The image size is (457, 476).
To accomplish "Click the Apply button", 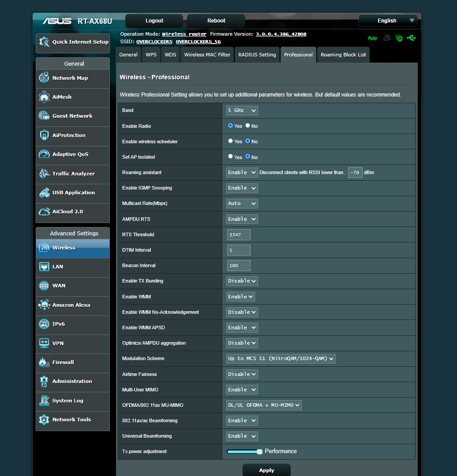I will click(266, 470).
